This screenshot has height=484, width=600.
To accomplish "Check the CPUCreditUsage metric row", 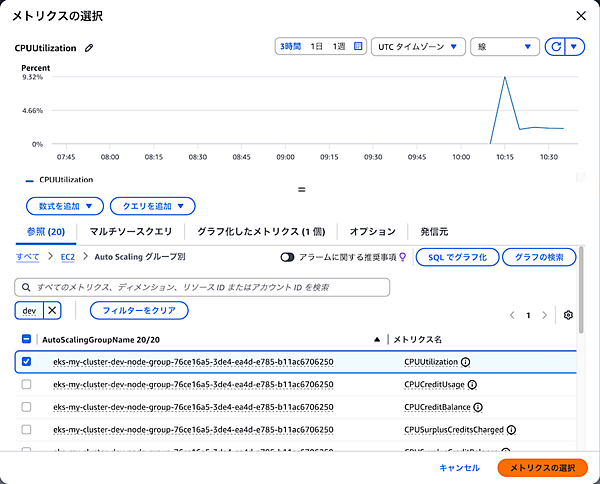I will [x=27, y=385].
